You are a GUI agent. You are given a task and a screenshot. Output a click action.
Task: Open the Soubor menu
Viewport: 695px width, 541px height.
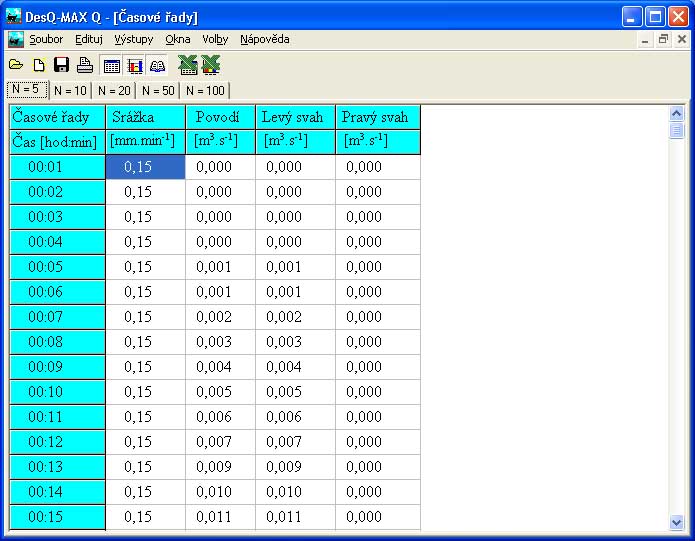(46, 39)
